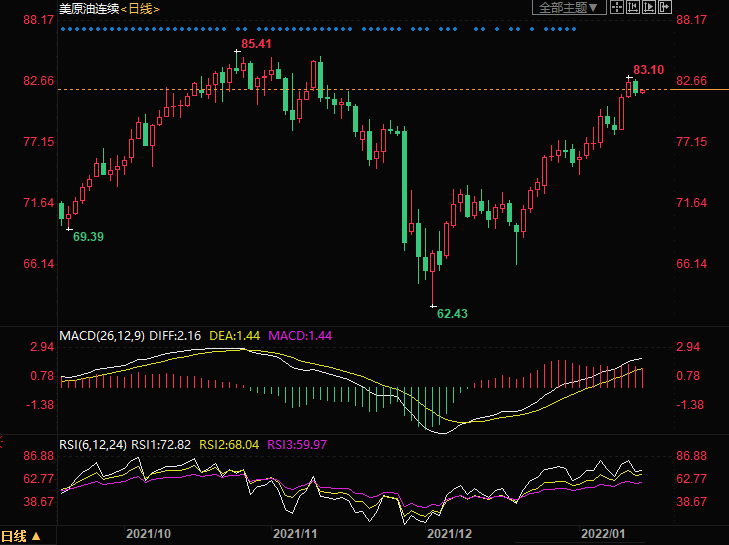Click the crosshair cursor icon in top toolbar
Screen dimensions: 729x545
coord(618,8)
